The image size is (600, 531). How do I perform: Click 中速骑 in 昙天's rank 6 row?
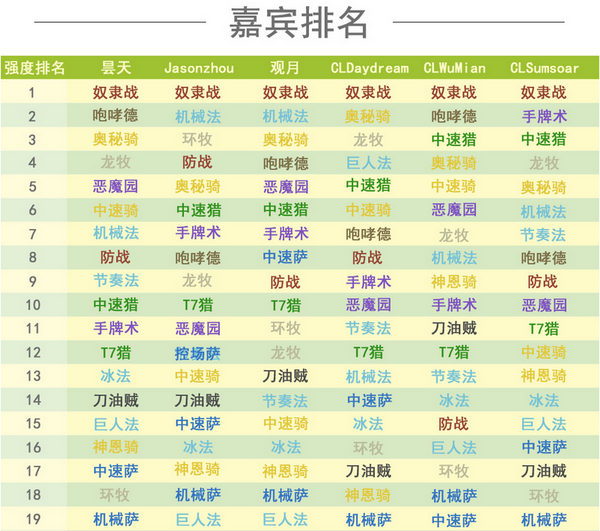click(116, 210)
